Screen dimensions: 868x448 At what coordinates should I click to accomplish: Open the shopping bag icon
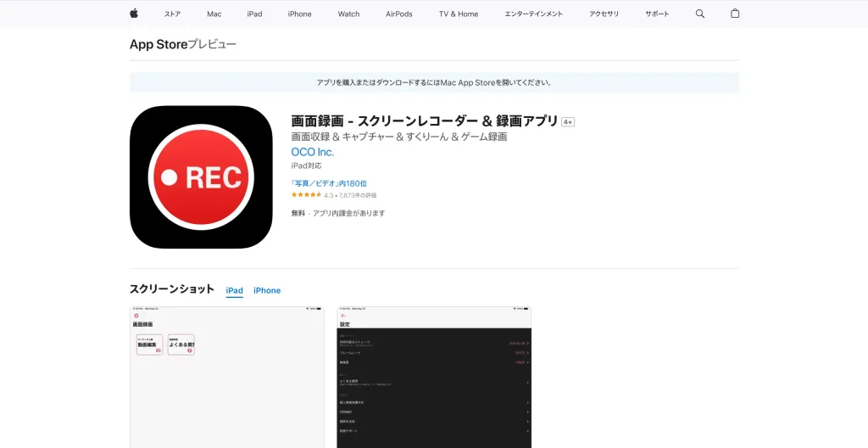click(x=735, y=14)
